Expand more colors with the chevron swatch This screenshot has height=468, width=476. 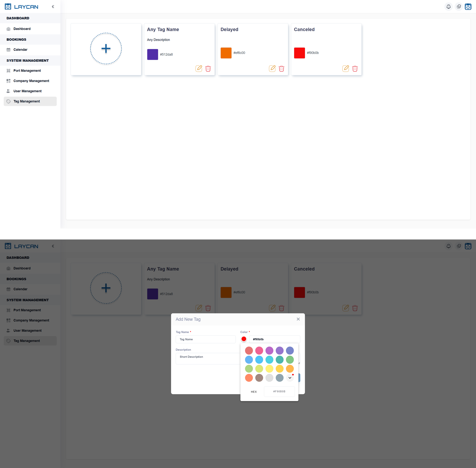tap(290, 378)
